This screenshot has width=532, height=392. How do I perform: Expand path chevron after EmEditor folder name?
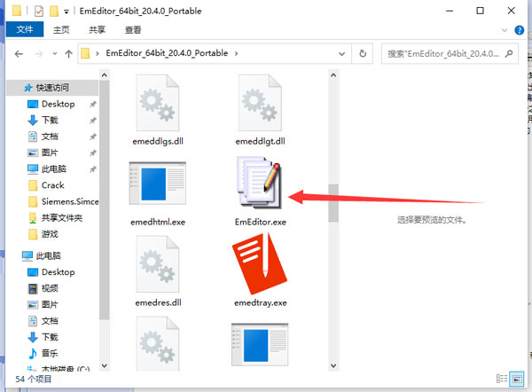click(x=237, y=53)
